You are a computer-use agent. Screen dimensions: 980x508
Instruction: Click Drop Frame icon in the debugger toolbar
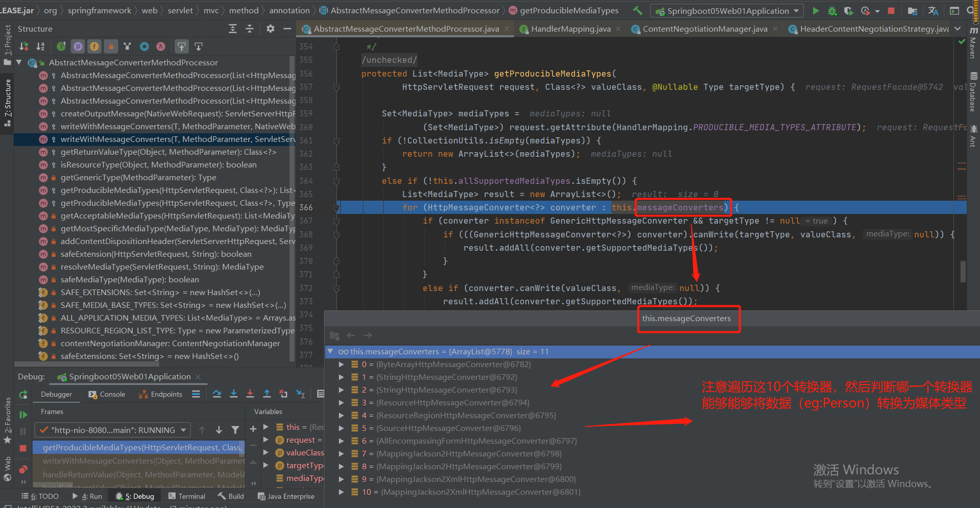click(x=283, y=394)
